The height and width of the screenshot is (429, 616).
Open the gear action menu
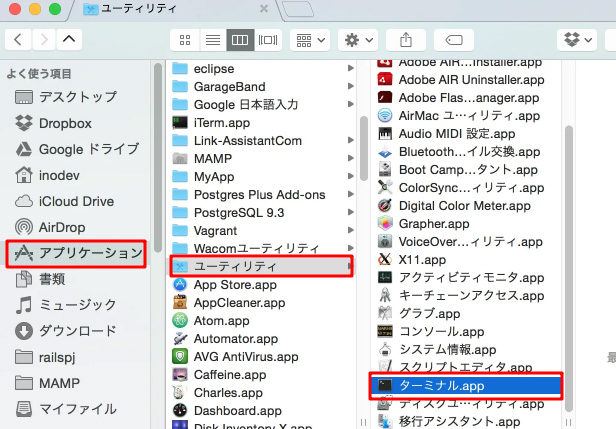coord(358,40)
